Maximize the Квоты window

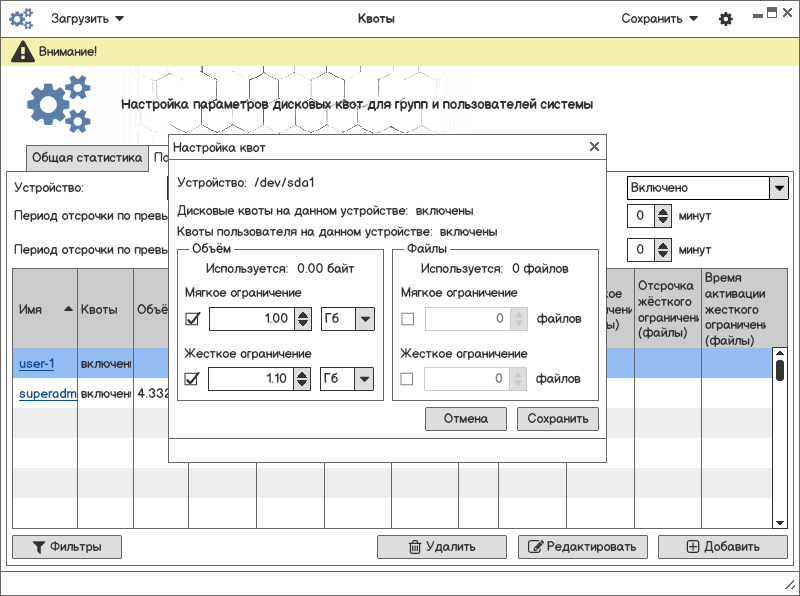click(x=772, y=13)
